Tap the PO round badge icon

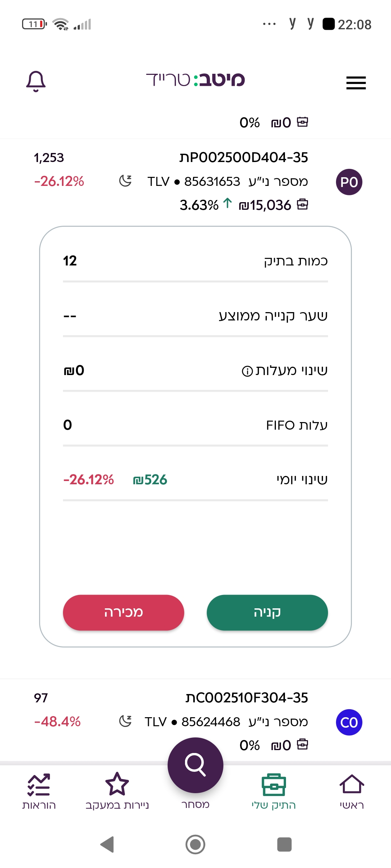pyautogui.click(x=349, y=182)
